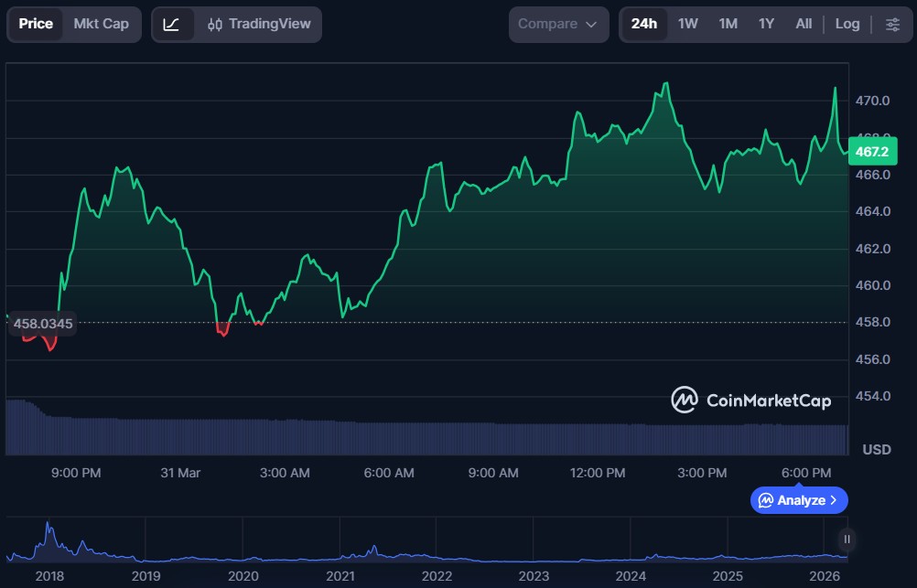Click the 458.0345 opening price label
The width and height of the screenshot is (917, 588).
[x=43, y=323]
